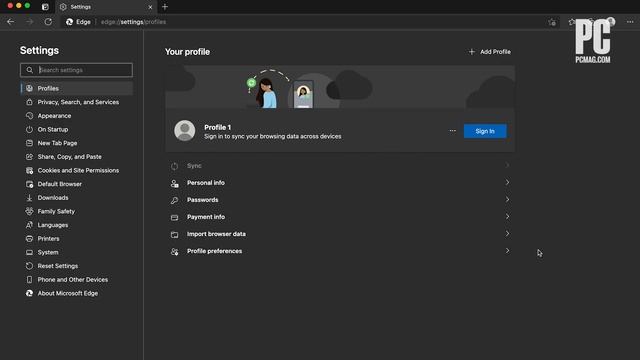
Task: Open Appearance settings
Action: pyautogui.click(x=76, y=116)
